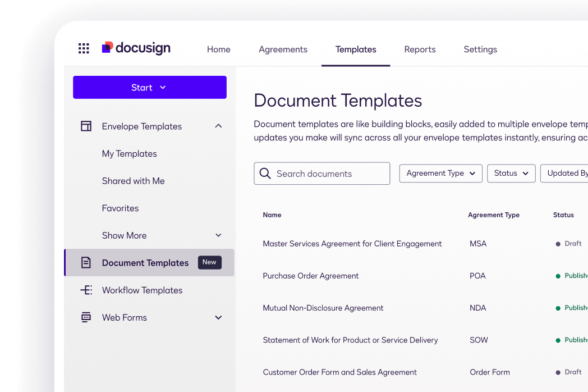Select My Templates in the sidebar
Screen dimensions: 588x392
pos(129,154)
